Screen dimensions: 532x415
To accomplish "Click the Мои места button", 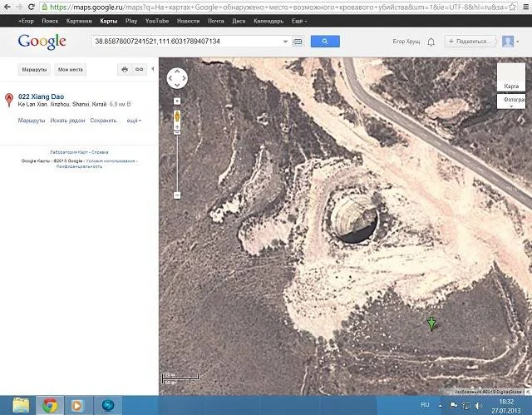I will point(70,70).
